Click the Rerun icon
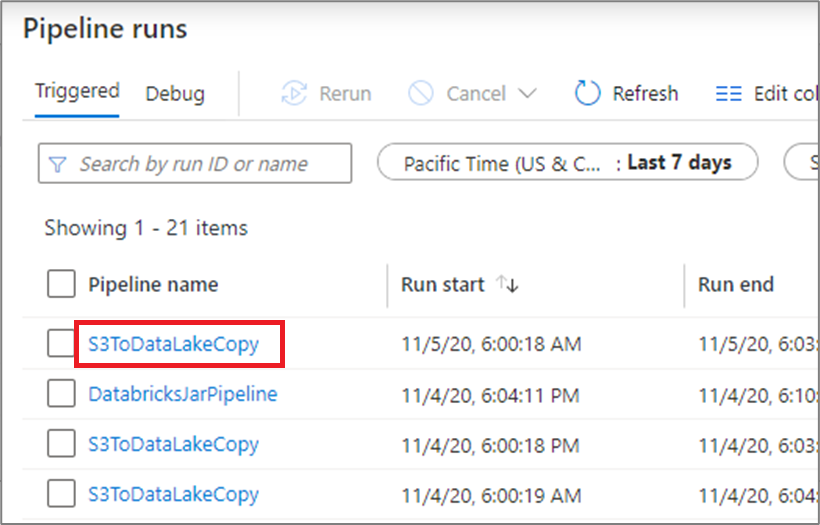Screen dimensions: 820x525 click(293, 94)
